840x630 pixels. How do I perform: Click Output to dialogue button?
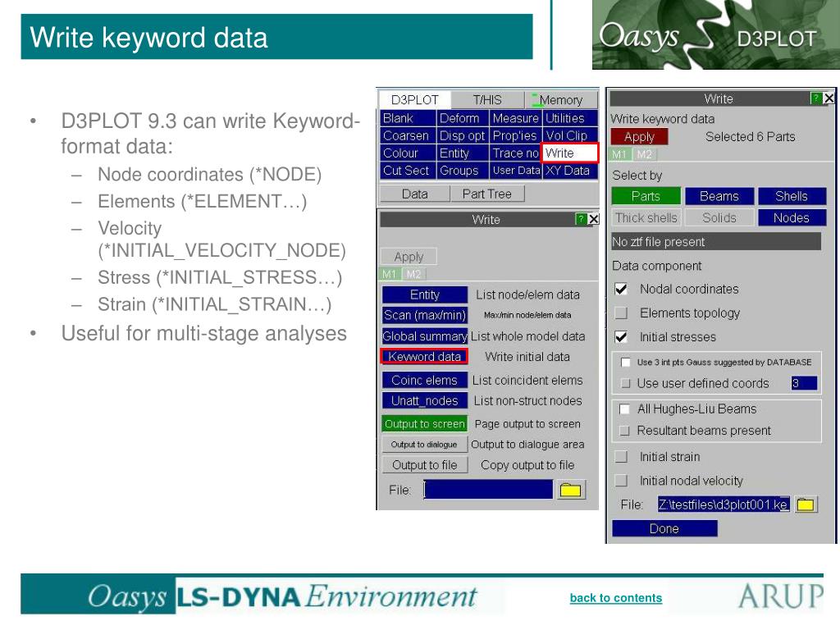point(425,445)
